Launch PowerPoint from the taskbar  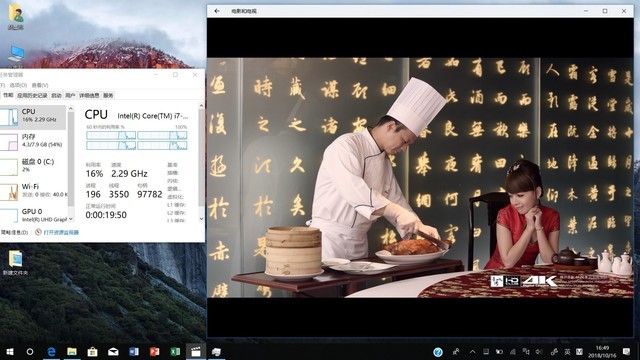[x=154, y=351]
